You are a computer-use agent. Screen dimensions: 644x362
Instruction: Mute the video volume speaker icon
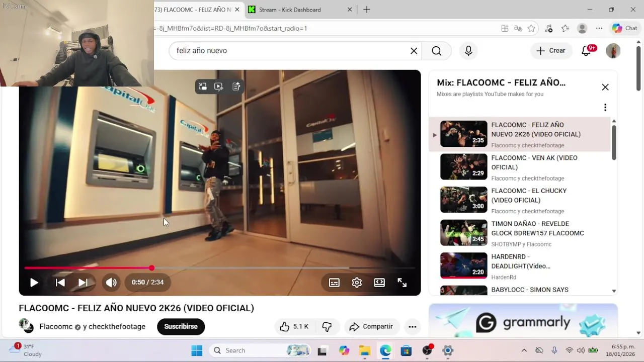111,283
